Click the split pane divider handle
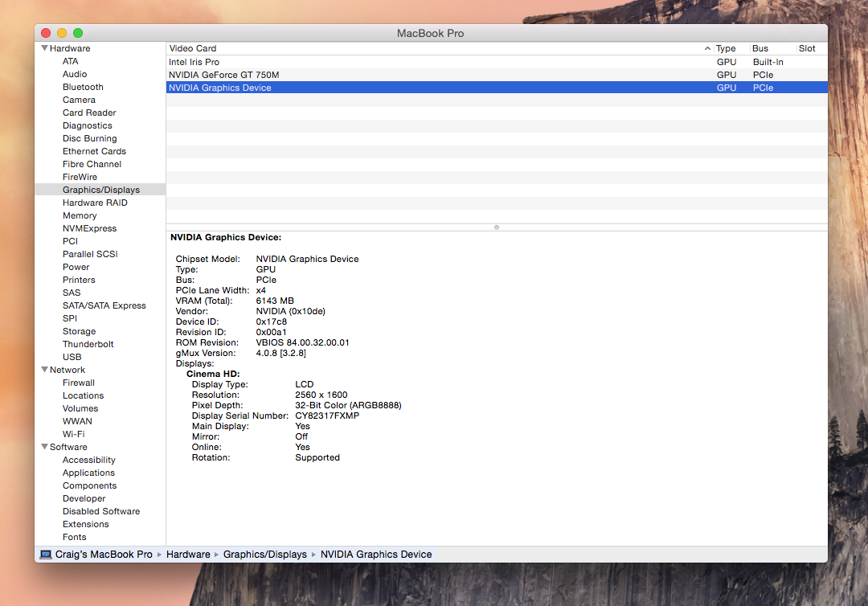 point(497,227)
